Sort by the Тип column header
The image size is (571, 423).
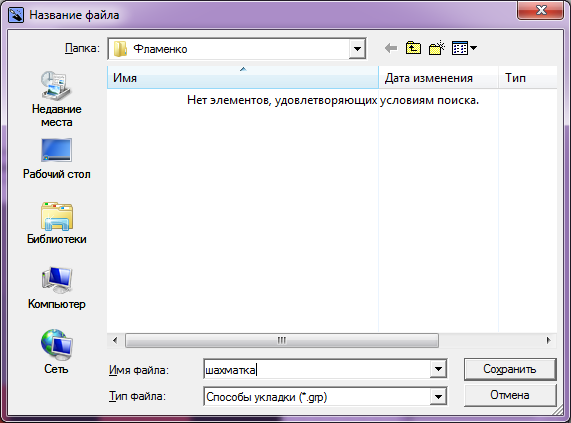pyautogui.click(x=528, y=78)
